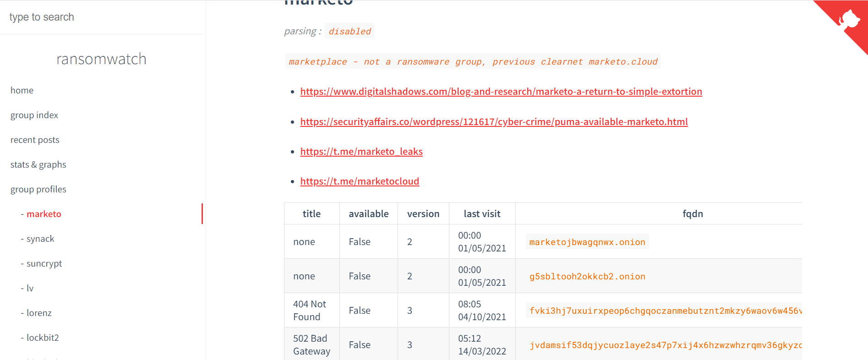Click the 'title' column header
This screenshot has height=360, width=868.
[311, 214]
